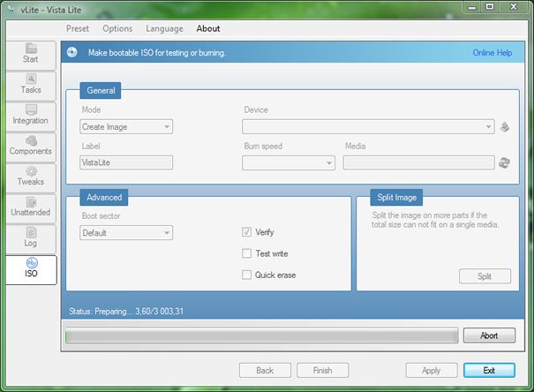The image size is (534, 392).
Task: Expand the Mode dropdown showing Create Image
Action: pos(126,126)
